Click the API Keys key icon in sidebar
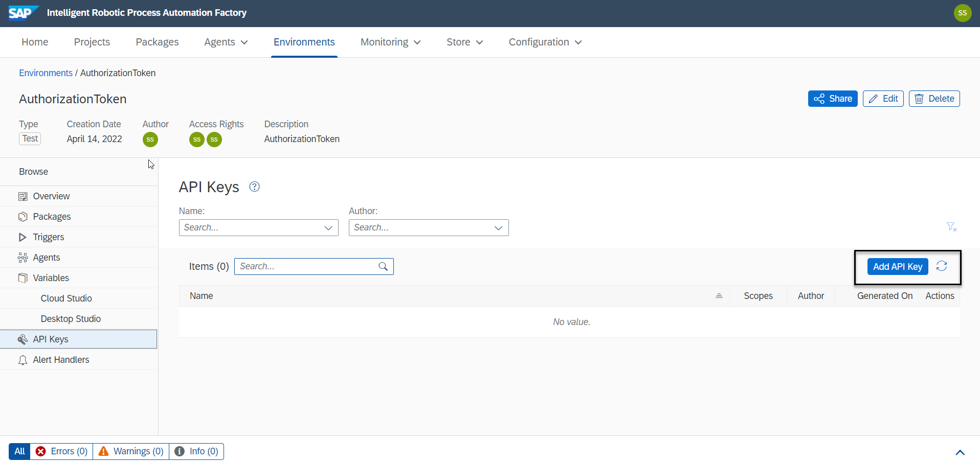The height and width of the screenshot is (462, 980). [x=23, y=339]
